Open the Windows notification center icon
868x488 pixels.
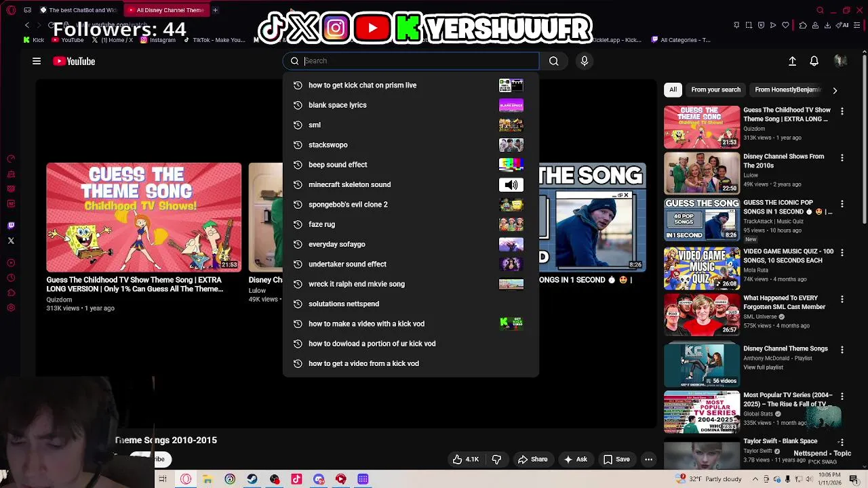pyautogui.click(x=854, y=479)
